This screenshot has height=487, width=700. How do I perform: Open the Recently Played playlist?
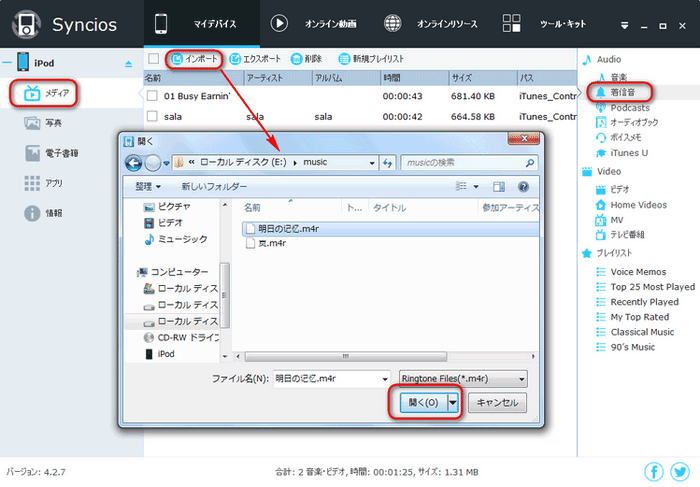click(638, 302)
